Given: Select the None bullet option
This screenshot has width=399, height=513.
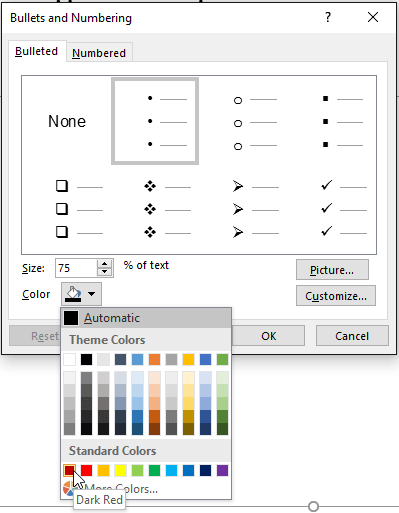Looking at the screenshot, I should [67, 121].
